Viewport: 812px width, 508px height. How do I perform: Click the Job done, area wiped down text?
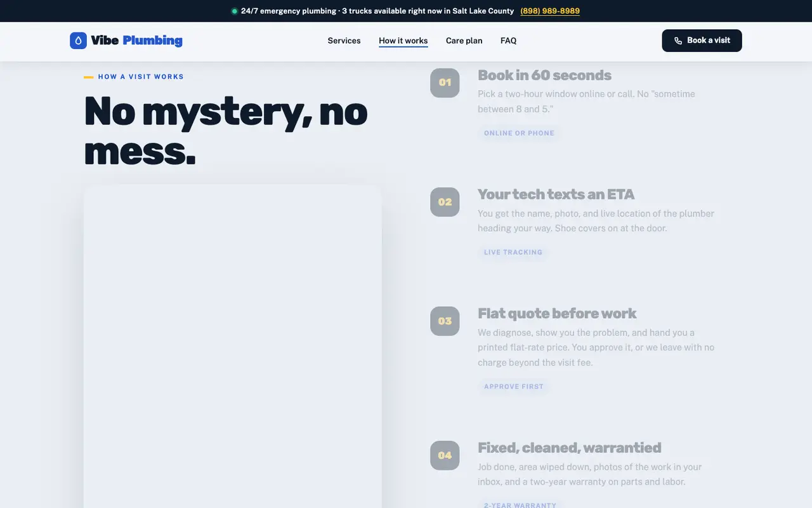click(589, 474)
